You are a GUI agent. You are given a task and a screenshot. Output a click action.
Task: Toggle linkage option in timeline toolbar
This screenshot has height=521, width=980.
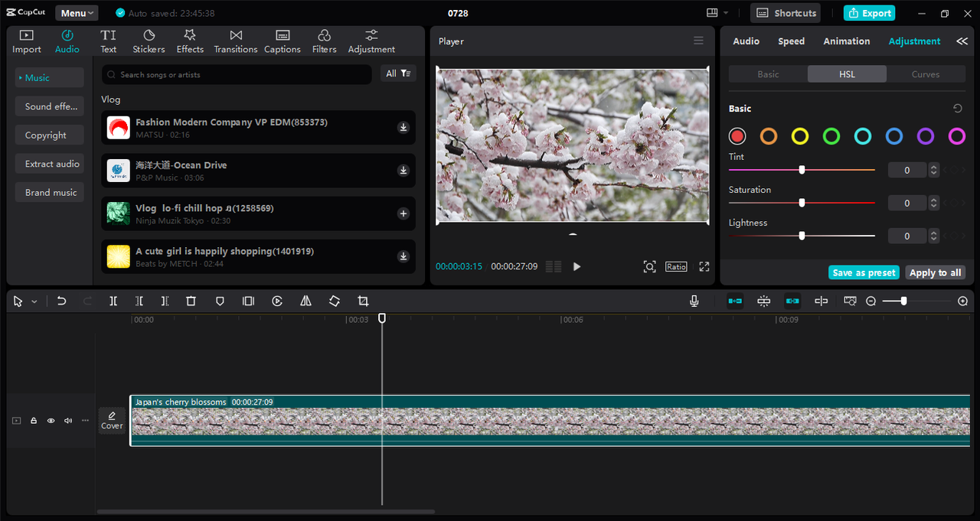pyautogui.click(x=792, y=301)
